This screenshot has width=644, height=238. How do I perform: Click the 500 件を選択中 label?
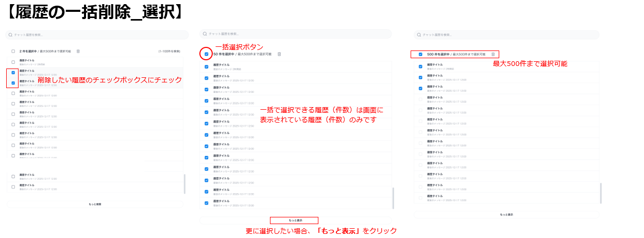point(438,54)
